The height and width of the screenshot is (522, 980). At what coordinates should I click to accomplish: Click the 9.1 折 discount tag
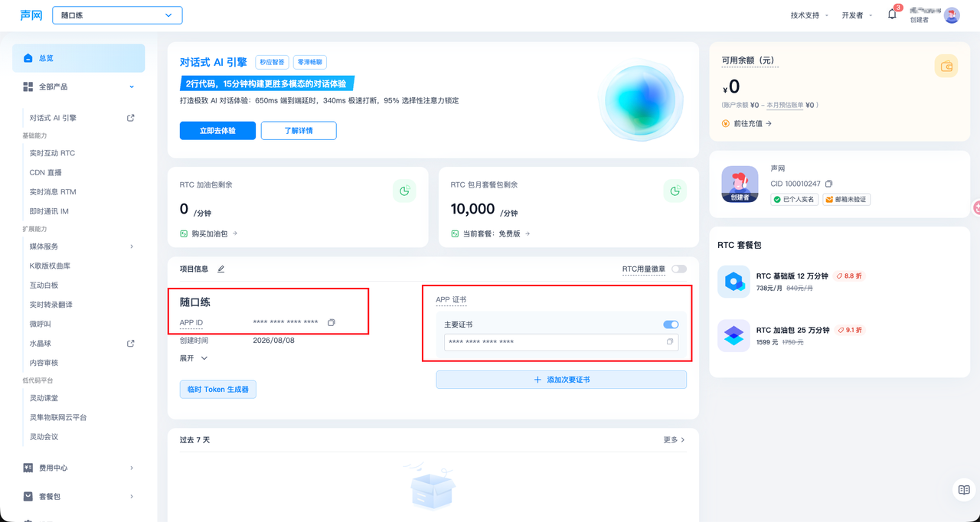pos(851,331)
